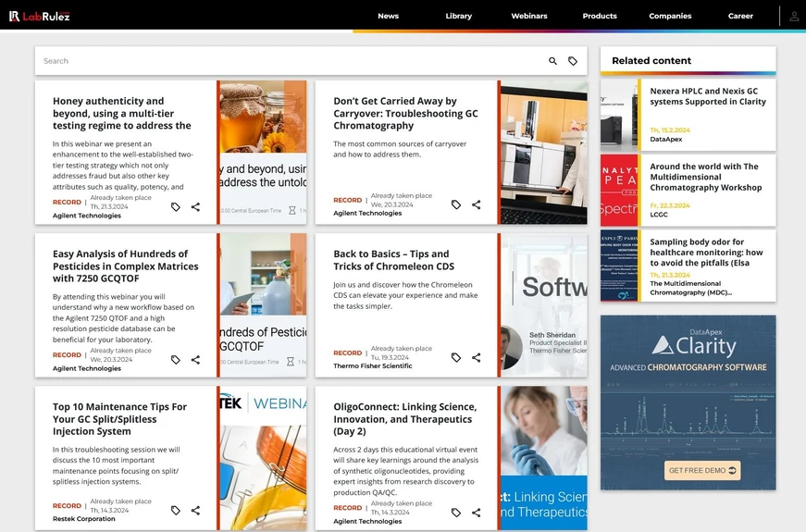
Task: Click The Multidimensional Chromatography (MDC) source label
Action: pyautogui.click(x=691, y=288)
